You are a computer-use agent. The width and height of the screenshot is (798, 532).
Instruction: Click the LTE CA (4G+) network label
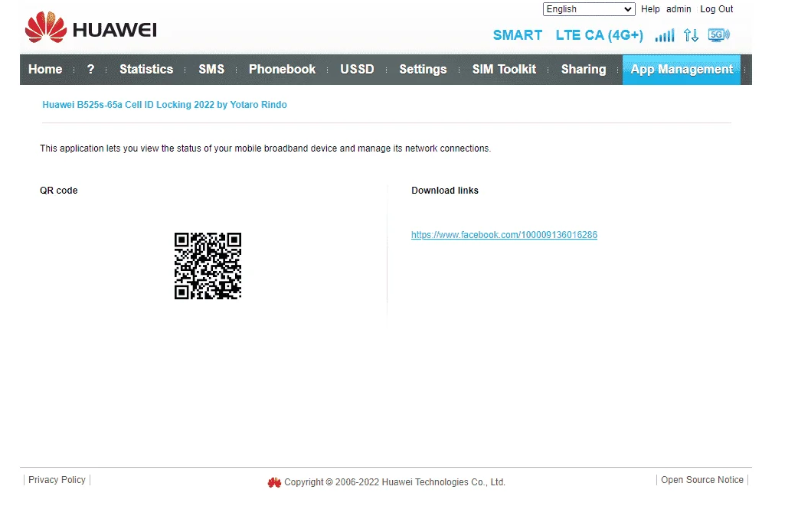pos(599,35)
